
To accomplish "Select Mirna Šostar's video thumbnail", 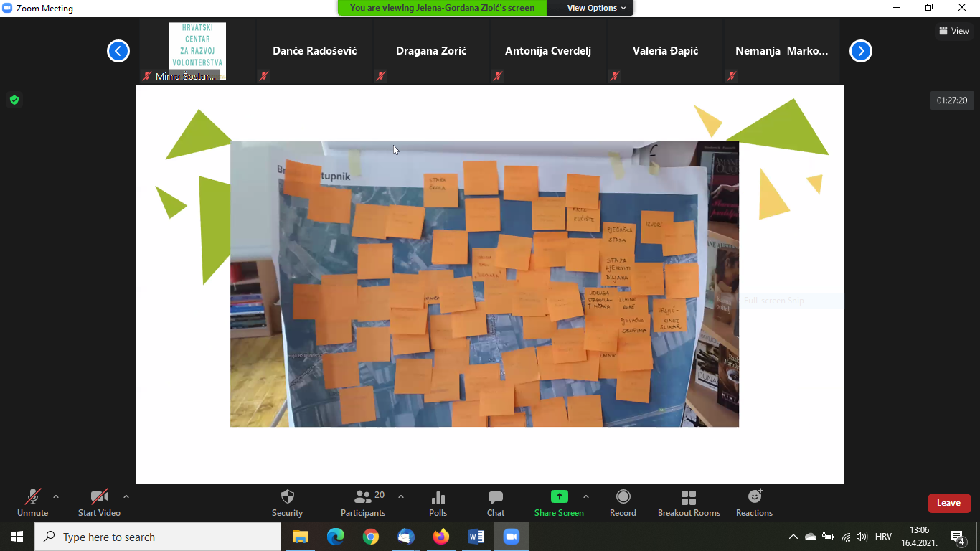I will coord(197,51).
